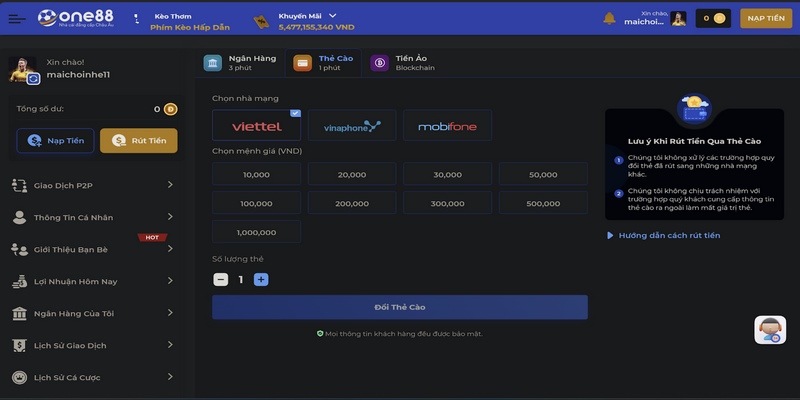Screen dimensions: 800x400
Task: Click the NẠP TIỀN button in header
Action: [x=766, y=18]
